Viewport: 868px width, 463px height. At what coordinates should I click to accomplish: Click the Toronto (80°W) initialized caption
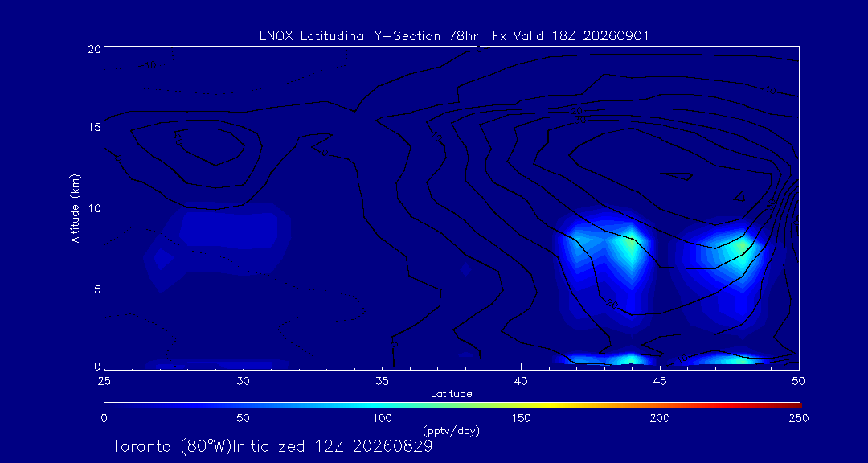coord(272,446)
